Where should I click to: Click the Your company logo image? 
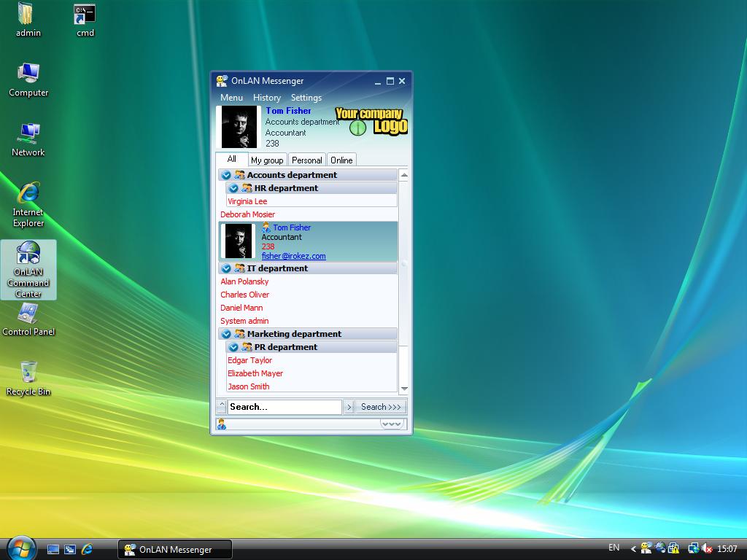tap(370, 120)
